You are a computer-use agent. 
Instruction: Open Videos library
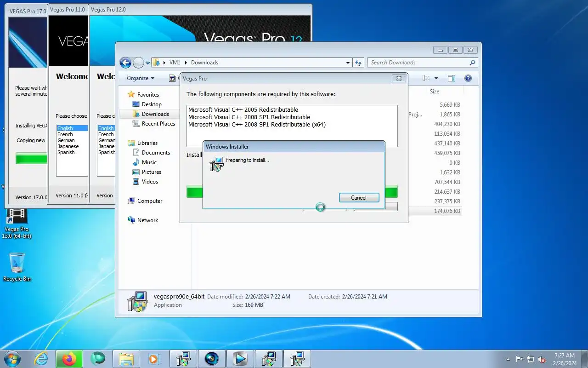coord(150,182)
